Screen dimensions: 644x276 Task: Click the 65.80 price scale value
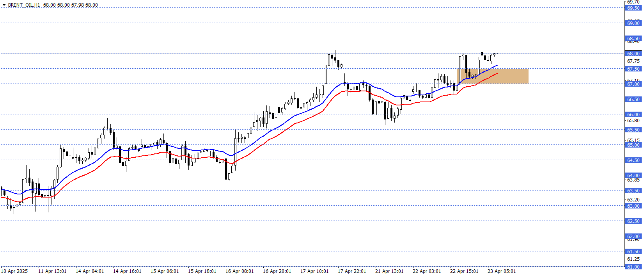[633, 121]
